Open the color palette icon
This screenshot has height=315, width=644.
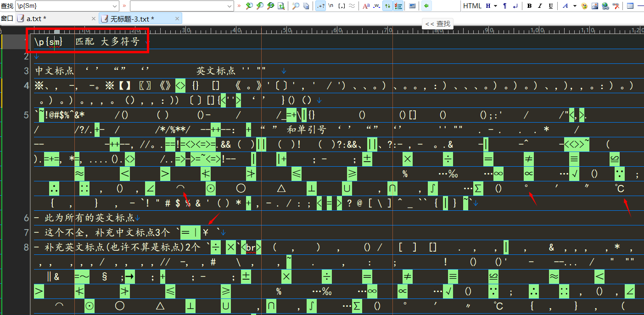point(584,6)
